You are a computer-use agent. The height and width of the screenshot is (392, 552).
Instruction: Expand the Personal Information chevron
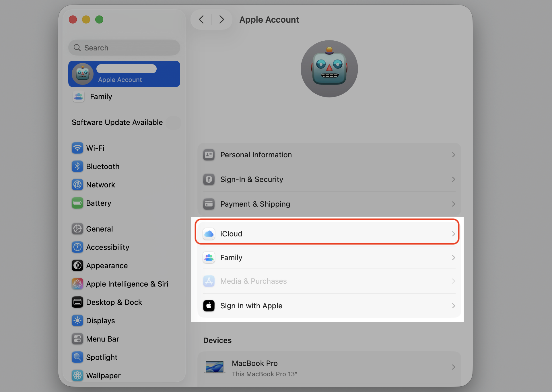pos(454,155)
